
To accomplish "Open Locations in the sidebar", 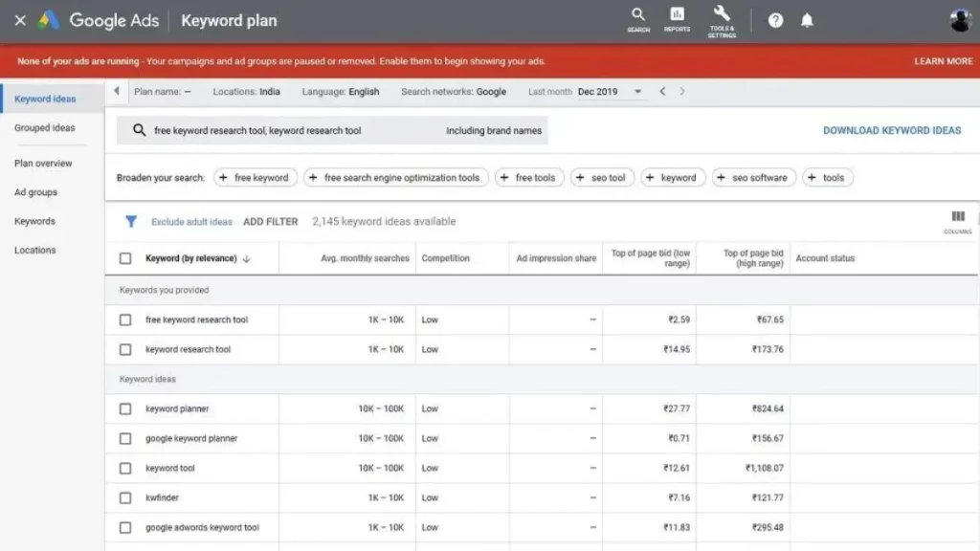I will click(x=35, y=250).
